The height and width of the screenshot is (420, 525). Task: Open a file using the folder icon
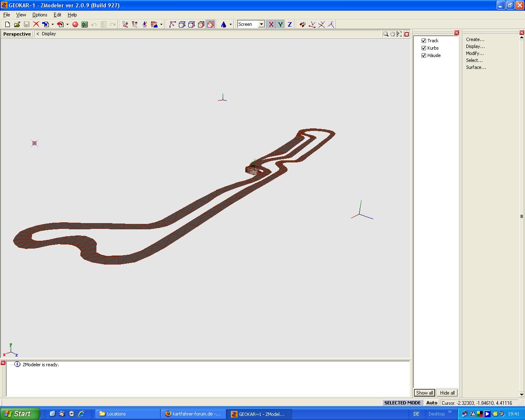[17, 25]
